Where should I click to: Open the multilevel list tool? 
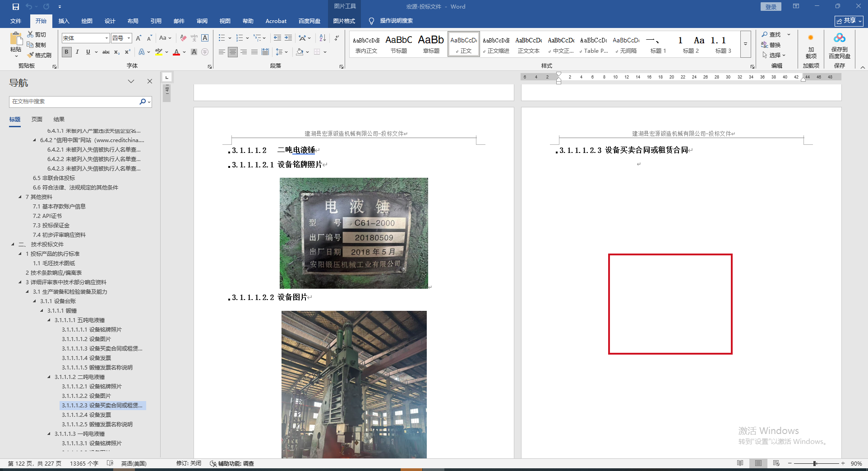tap(257, 38)
